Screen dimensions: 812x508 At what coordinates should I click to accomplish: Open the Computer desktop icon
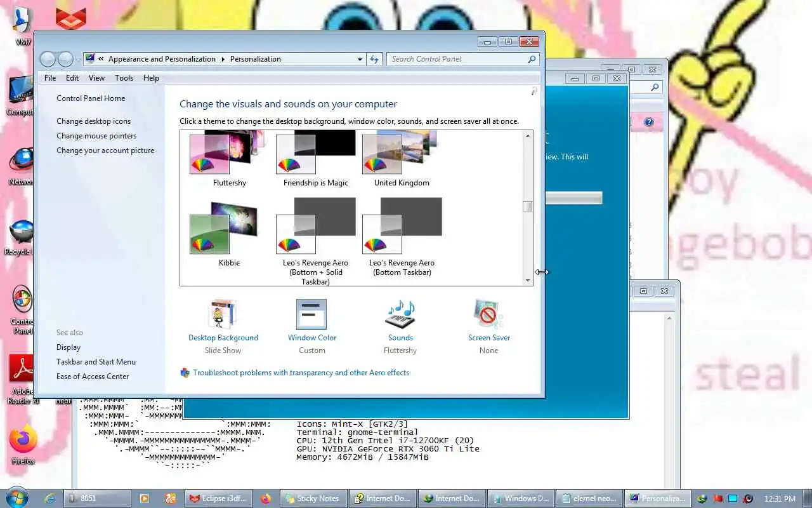click(x=20, y=97)
